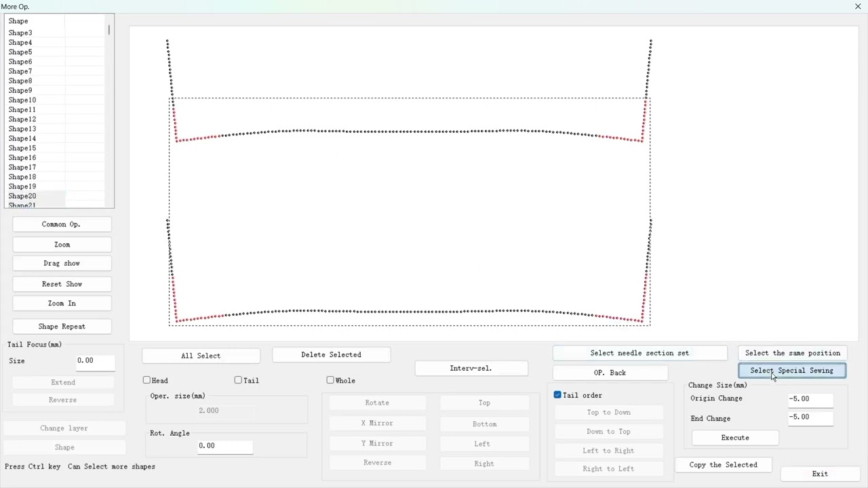Select Shape3 in the list
868x488 pixels.
tap(20, 33)
